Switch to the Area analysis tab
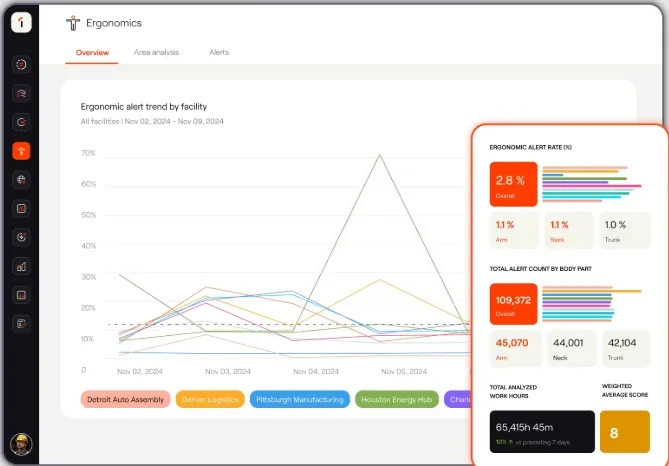Viewport: 669px width, 466px height. click(157, 52)
